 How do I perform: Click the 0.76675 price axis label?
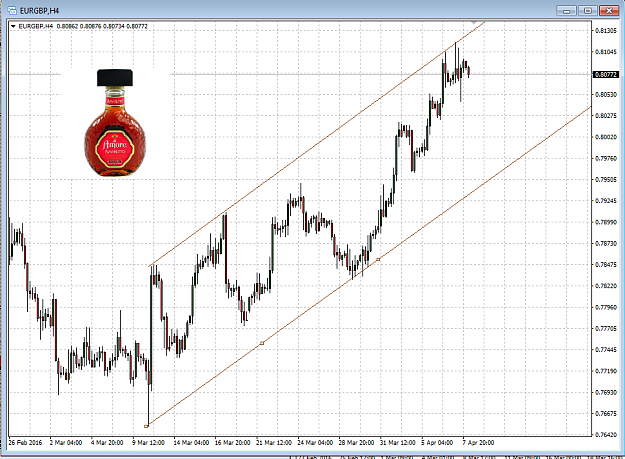click(x=605, y=414)
